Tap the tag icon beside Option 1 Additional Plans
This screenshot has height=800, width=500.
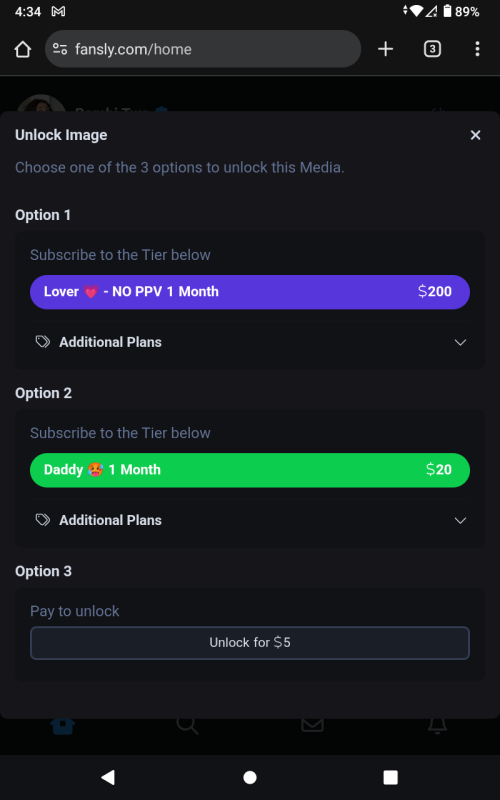point(43,342)
